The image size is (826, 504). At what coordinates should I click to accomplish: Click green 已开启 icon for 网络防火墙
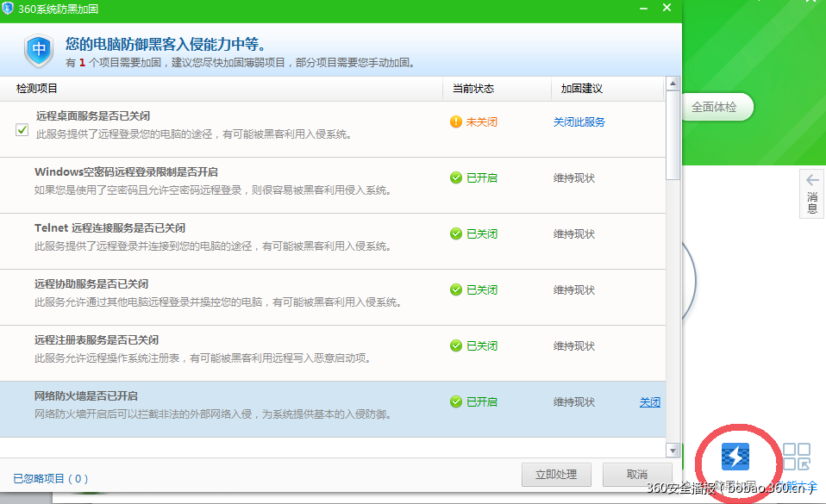tap(456, 401)
